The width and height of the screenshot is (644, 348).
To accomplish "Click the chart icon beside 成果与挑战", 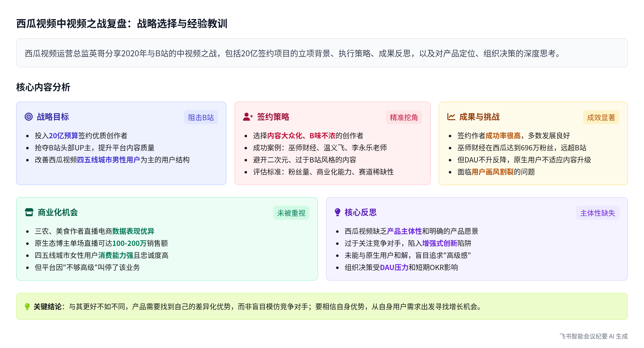I will (451, 117).
